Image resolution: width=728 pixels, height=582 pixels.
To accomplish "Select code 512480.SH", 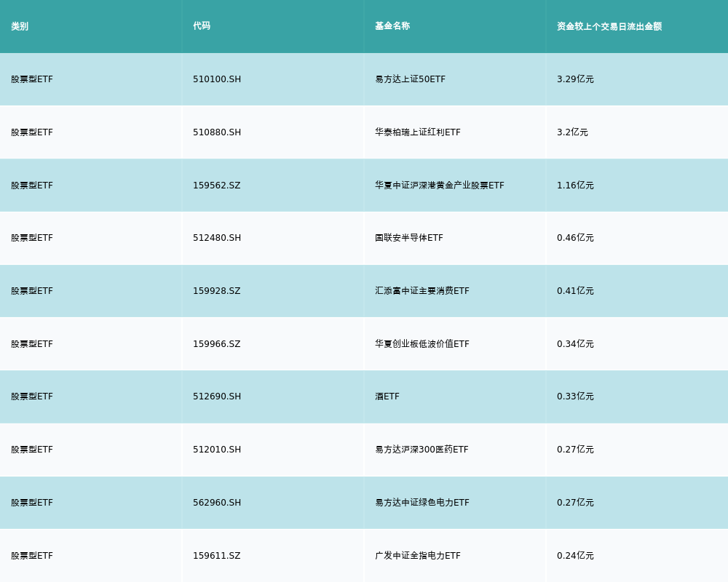I will [217, 238].
